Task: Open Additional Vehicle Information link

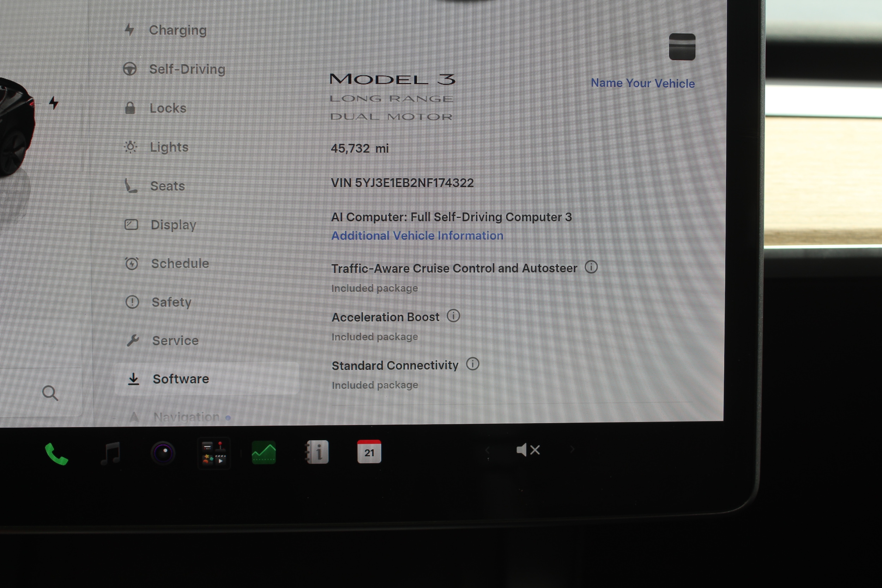Action: point(417,236)
